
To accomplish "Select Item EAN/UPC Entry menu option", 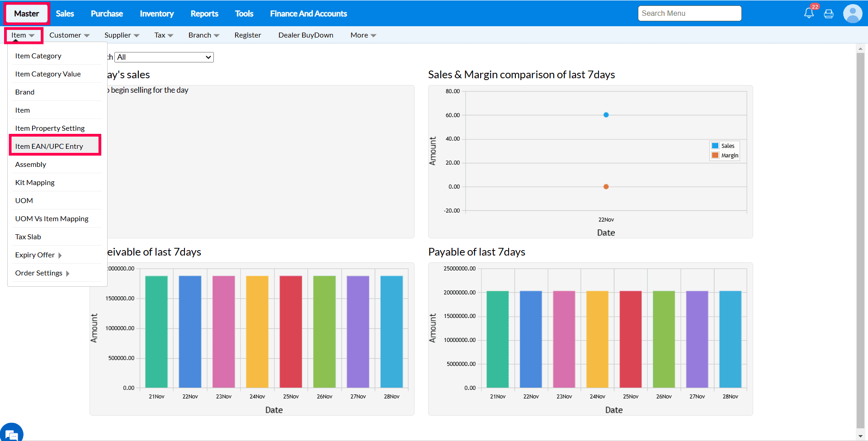I will coord(49,146).
